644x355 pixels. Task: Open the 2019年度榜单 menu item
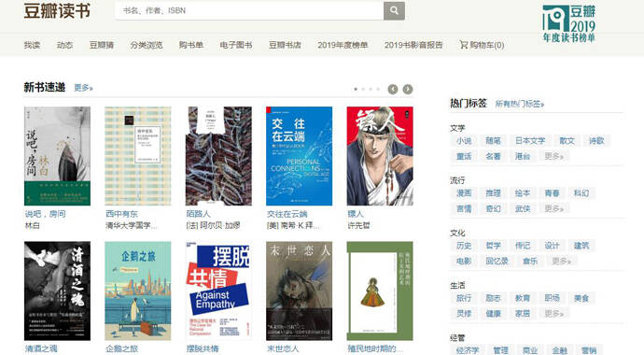click(x=343, y=45)
